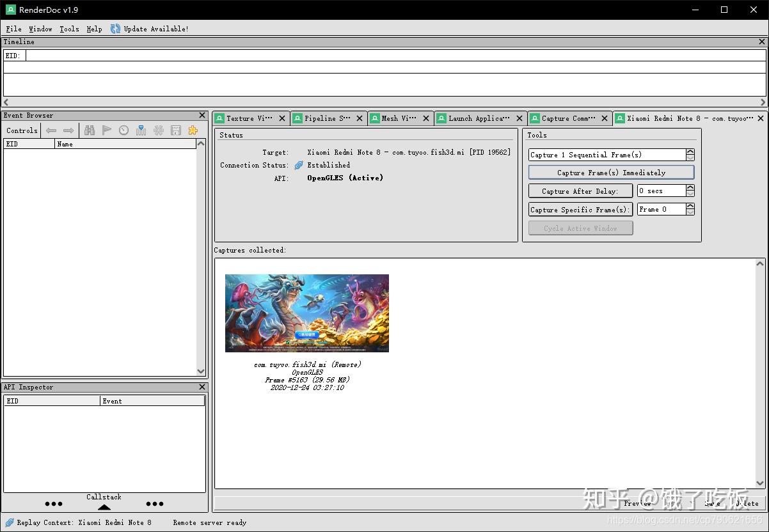The image size is (769, 532).
Task: Open the File menu
Action: [x=13, y=28]
